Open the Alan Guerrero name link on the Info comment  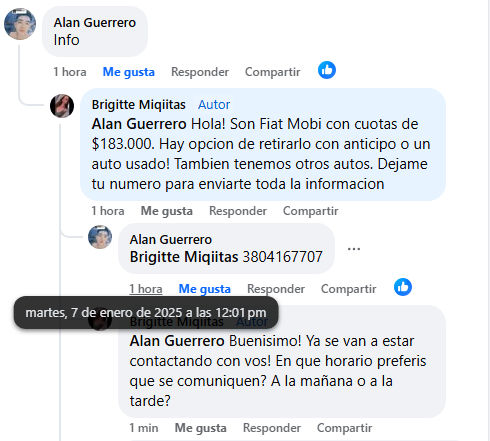tap(95, 23)
